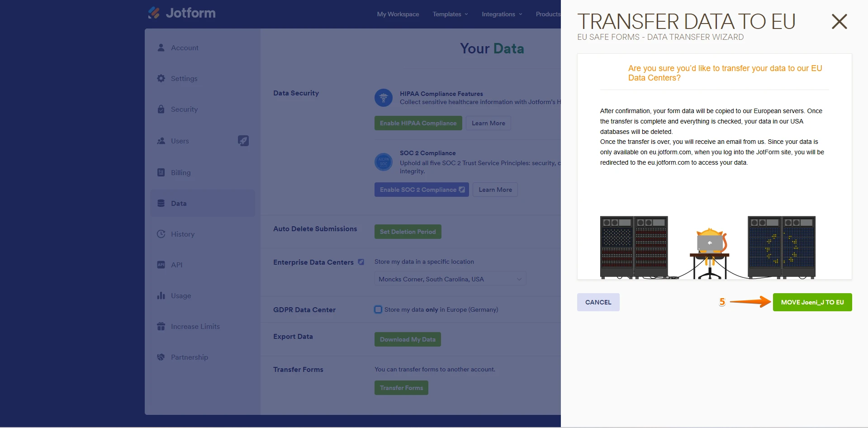The image size is (868, 428).
Task: Click MOVE Joeni_J TO EU button
Action: [812, 302]
